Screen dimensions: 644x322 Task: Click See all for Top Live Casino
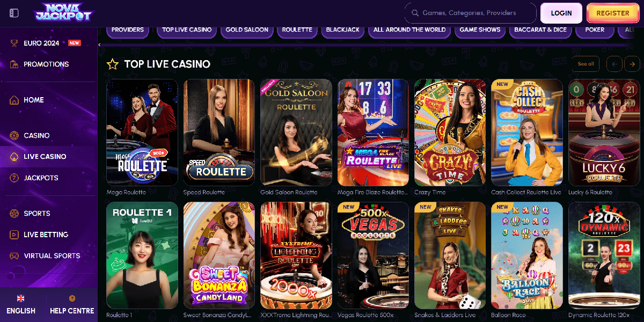tap(586, 64)
